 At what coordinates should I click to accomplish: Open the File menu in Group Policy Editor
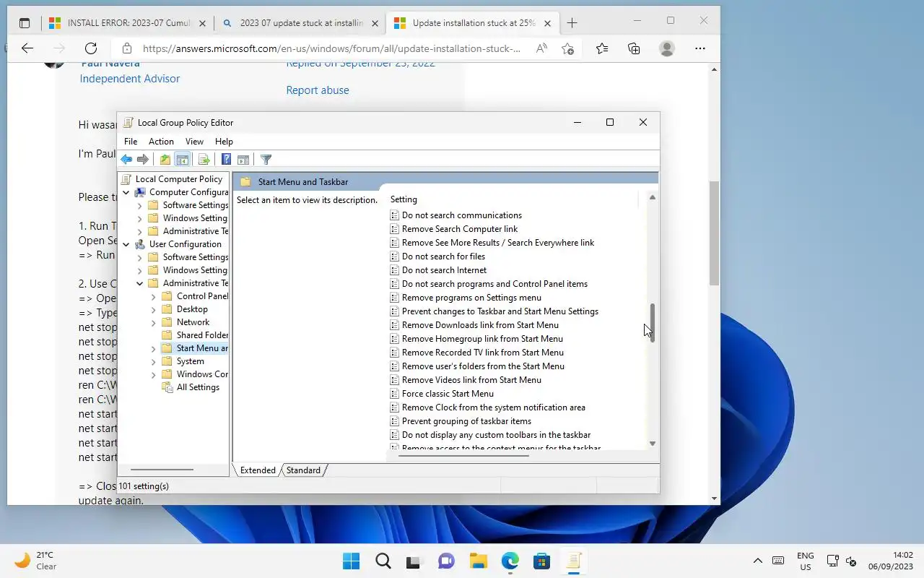click(131, 142)
